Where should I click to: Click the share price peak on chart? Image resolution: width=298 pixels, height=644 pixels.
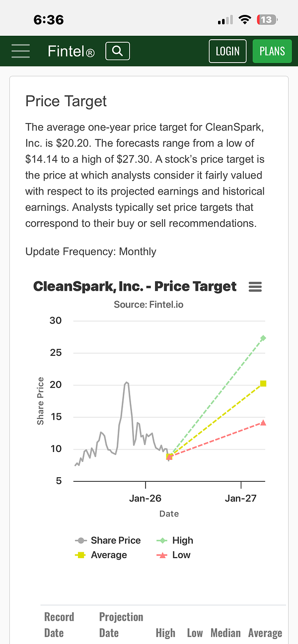[127, 382]
